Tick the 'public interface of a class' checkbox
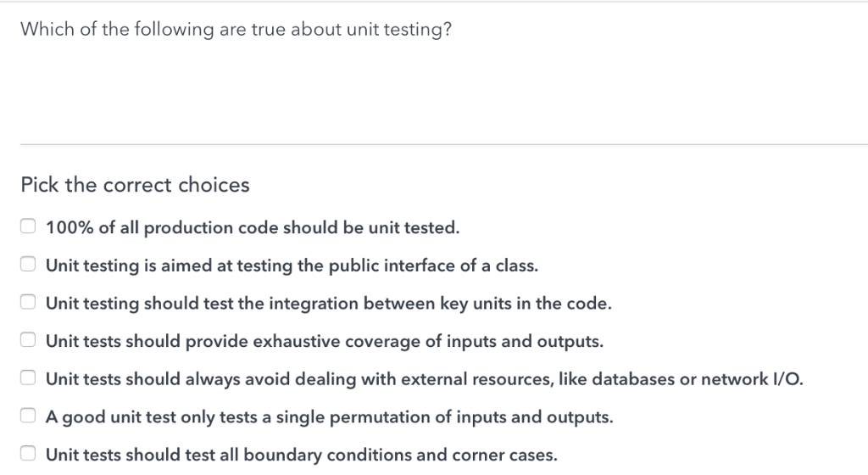Viewport: 868px width, 475px height. pyautogui.click(x=28, y=265)
